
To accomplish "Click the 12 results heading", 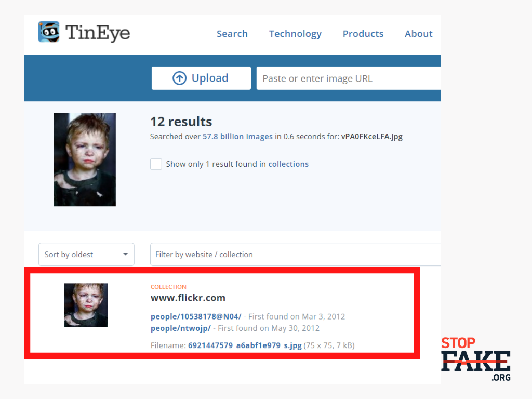I will pyautogui.click(x=181, y=122).
